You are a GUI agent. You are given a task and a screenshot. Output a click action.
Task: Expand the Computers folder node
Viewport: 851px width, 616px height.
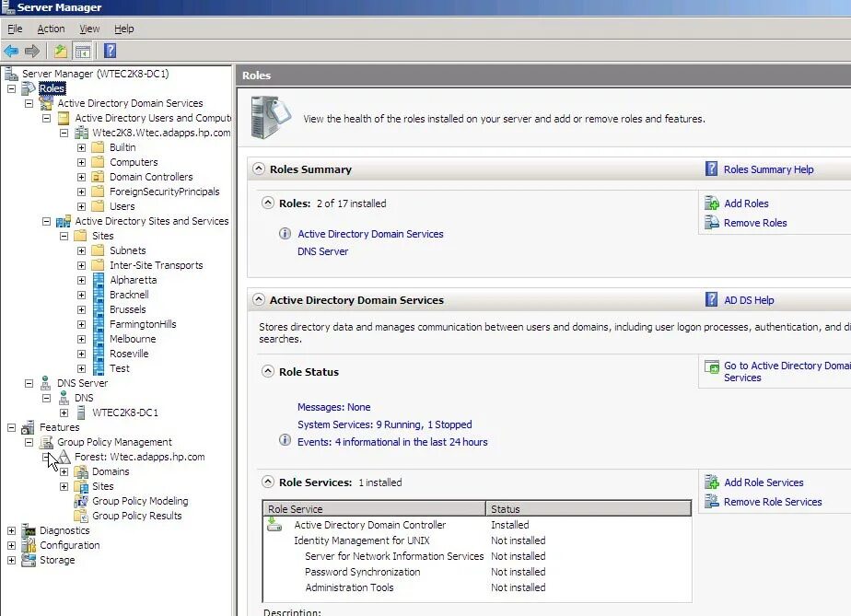(x=81, y=162)
